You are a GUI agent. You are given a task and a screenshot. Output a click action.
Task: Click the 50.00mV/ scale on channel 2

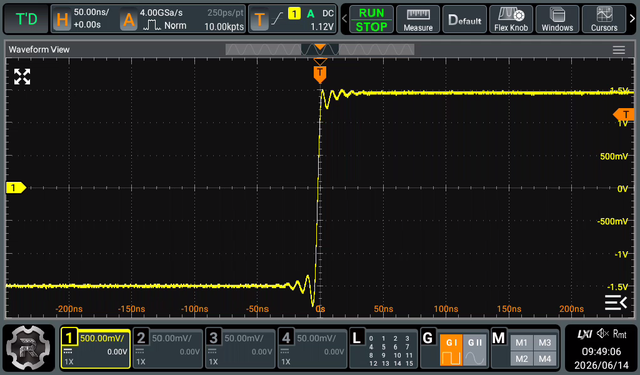pyautogui.click(x=171, y=338)
